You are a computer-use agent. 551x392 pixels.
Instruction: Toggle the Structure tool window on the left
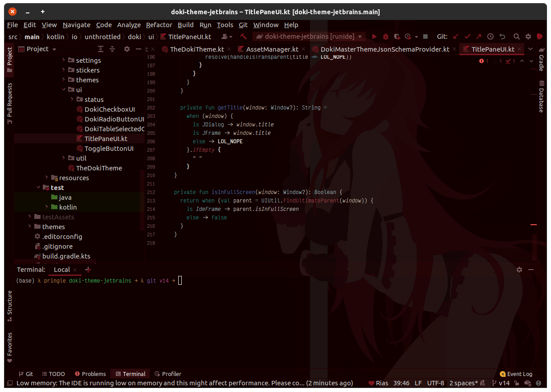[x=9, y=305]
